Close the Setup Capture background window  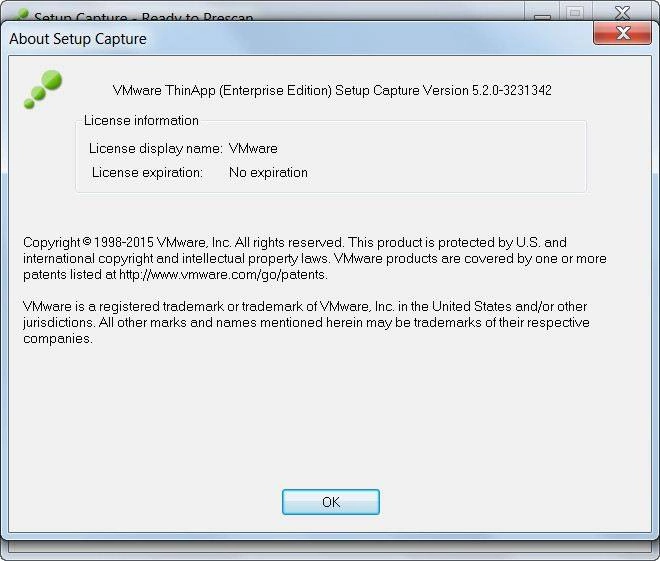622,12
